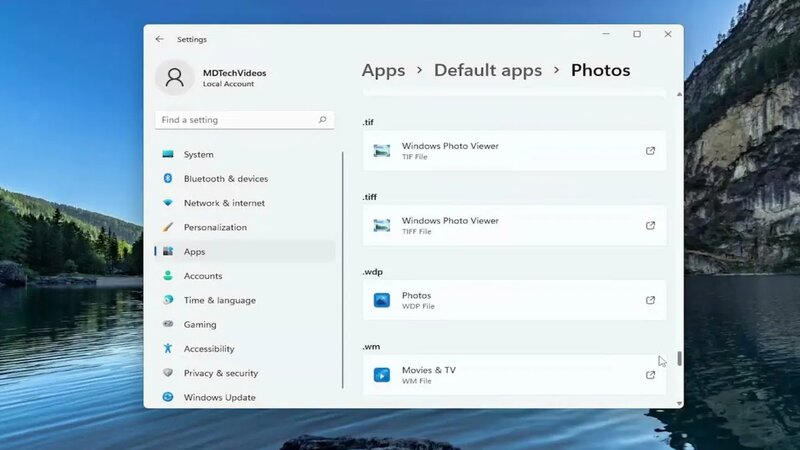The width and height of the screenshot is (800, 450).
Task: Open external link icon for TIF File
Action: pos(650,151)
